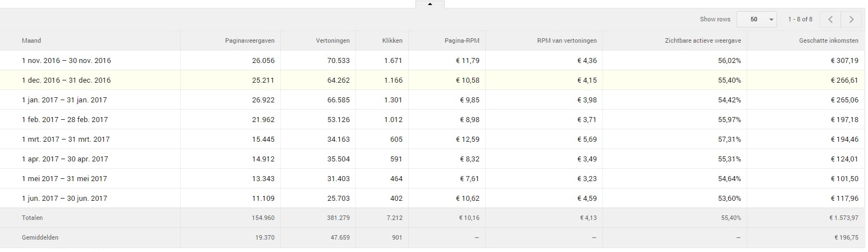Select the 1 dec. 2016 – 31 dec. 2016 row
Screen dimensions: 868x252
432,80
